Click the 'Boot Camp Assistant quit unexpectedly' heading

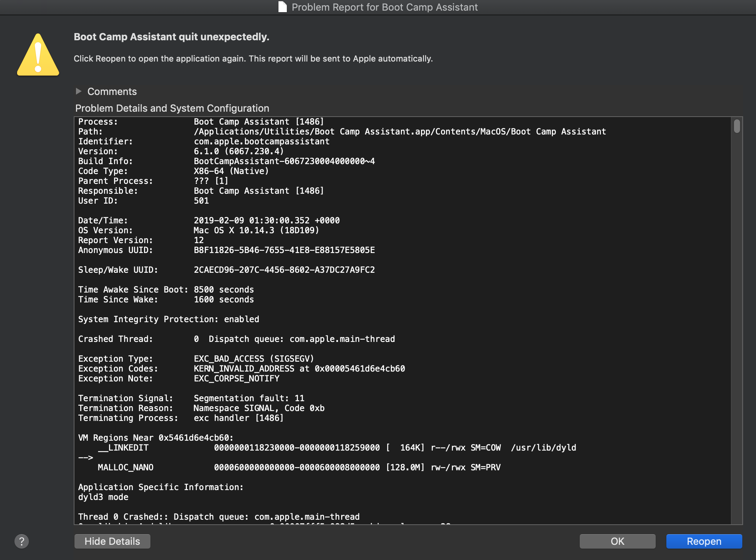pos(171,37)
